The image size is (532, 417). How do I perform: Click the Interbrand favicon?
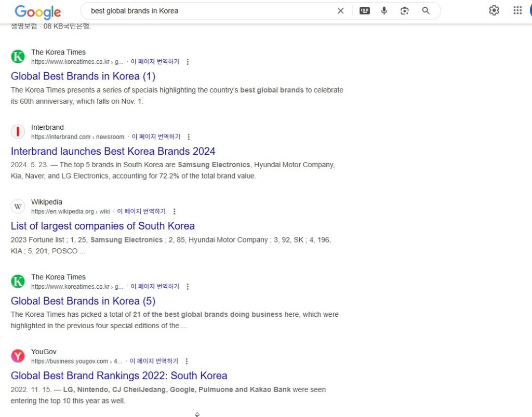[18, 131]
